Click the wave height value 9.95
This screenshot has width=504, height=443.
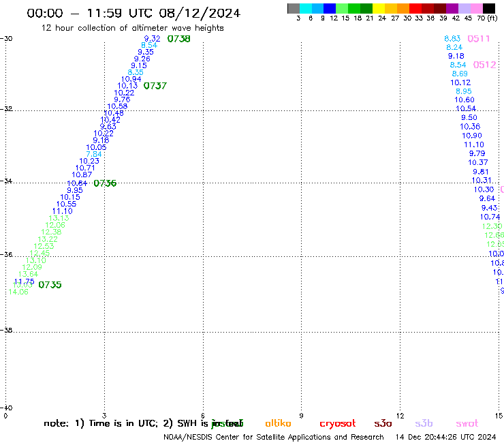coord(74,190)
